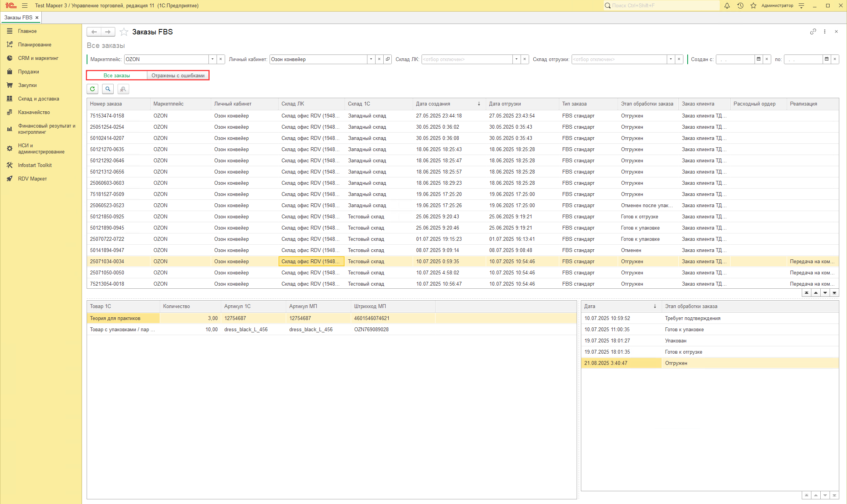Expand Личный кабинет dropdown
The image size is (847, 504).
(371, 59)
